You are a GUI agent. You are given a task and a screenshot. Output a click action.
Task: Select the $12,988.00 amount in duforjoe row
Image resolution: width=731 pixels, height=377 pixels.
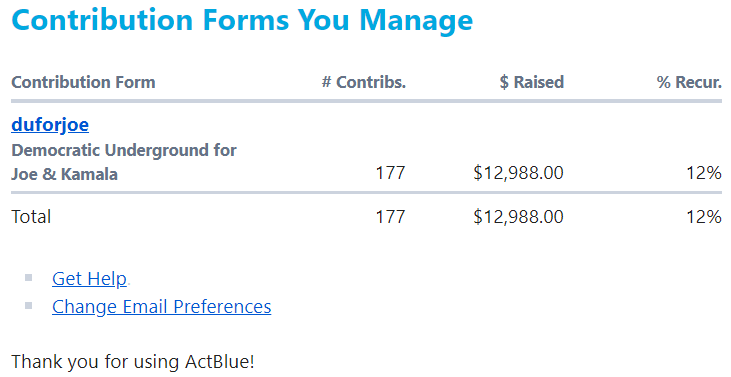click(x=518, y=173)
